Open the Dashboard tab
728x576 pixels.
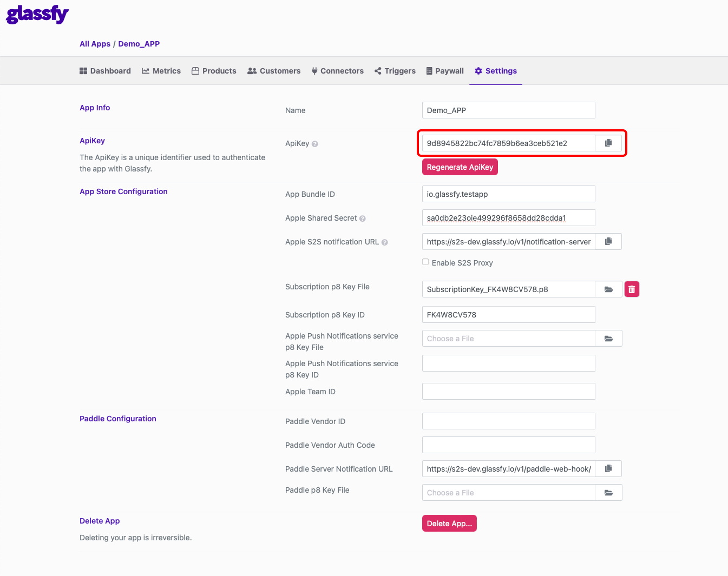pyautogui.click(x=105, y=71)
